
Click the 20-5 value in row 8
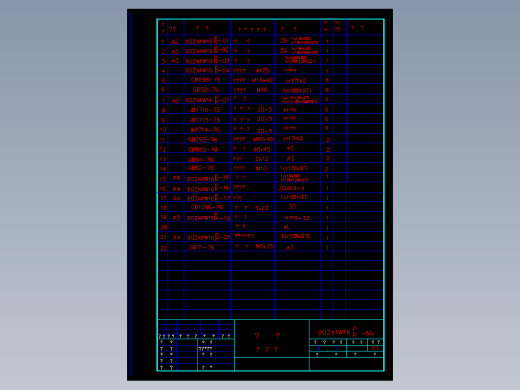(x=265, y=109)
